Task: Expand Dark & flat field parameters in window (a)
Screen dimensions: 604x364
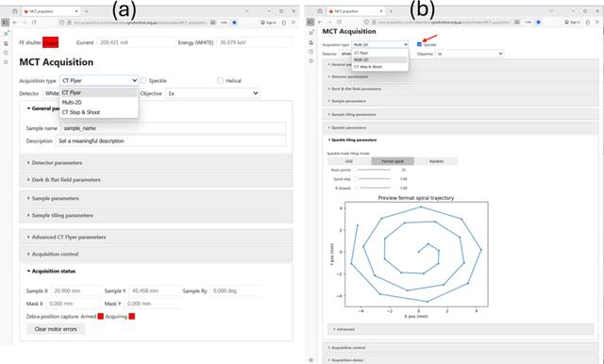Action: (156, 180)
